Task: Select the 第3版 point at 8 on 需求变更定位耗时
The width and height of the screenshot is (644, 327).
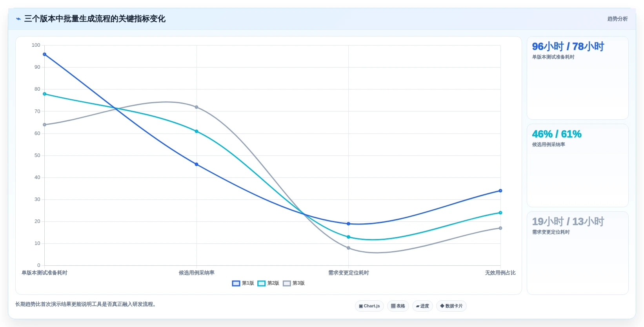Action: 348,248
